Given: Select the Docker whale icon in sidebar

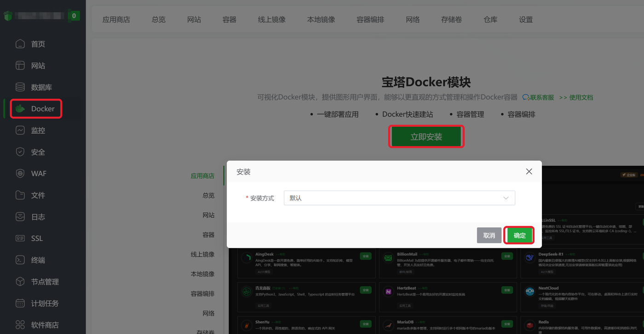Looking at the screenshot, I should click(20, 109).
